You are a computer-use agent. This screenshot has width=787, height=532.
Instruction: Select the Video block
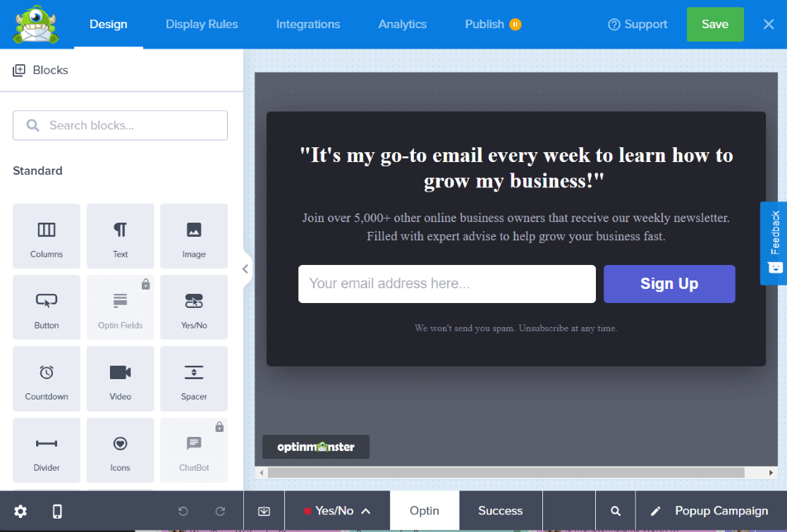click(120, 378)
